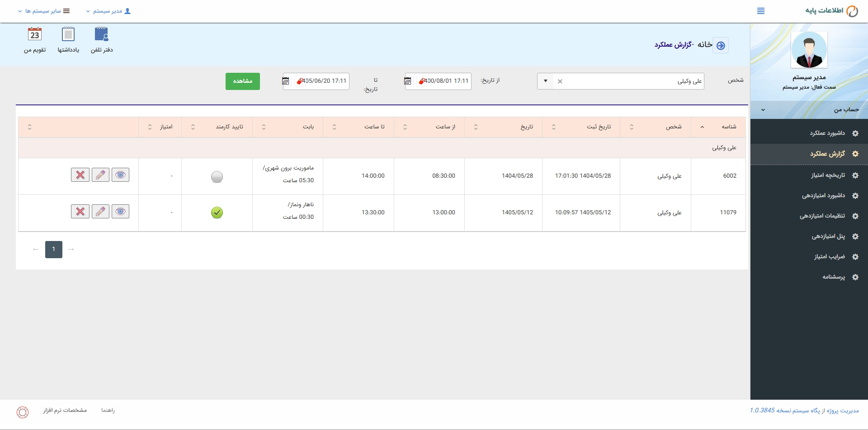
Task: Click the hamburger menu icon in header
Action: coord(761,11)
